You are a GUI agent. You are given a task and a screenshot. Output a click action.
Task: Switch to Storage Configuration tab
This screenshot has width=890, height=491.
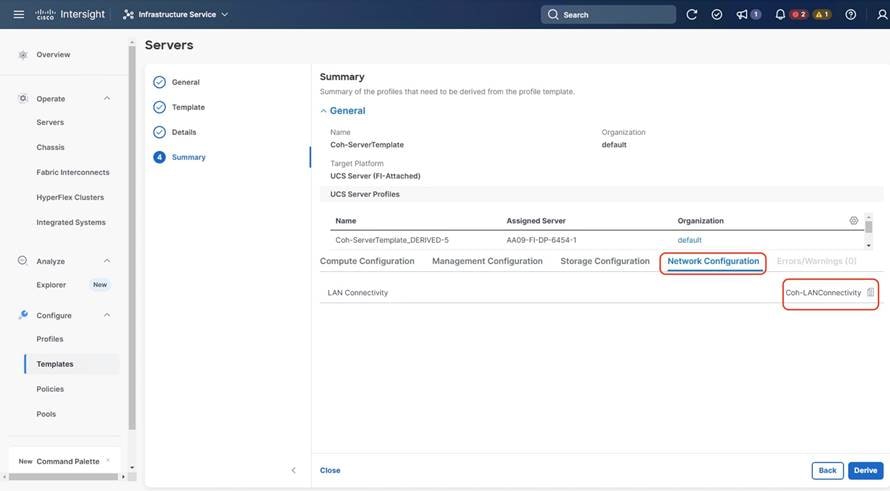[604, 261]
